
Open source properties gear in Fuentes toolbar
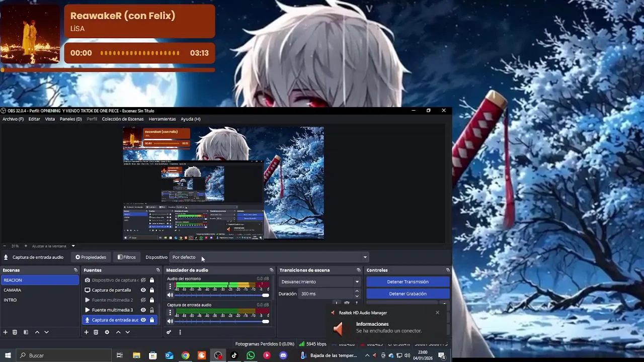(x=107, y=332)
